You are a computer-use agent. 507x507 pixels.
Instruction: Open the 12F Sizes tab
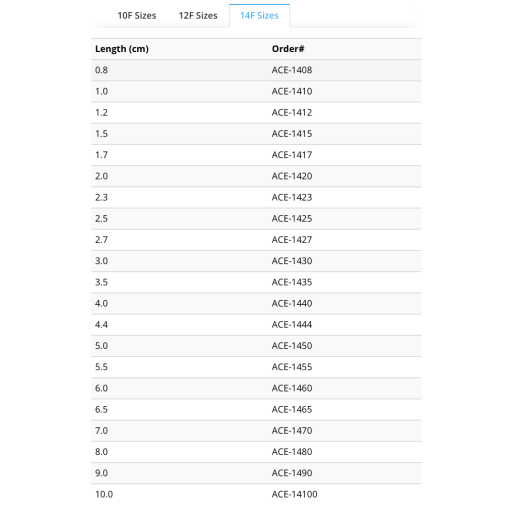point(198,16)
